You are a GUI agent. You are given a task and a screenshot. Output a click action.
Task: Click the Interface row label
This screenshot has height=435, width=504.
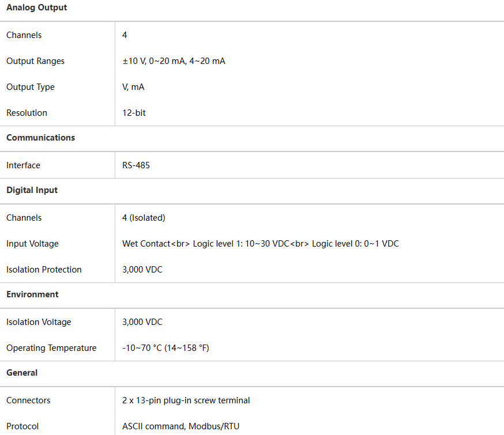24,165
